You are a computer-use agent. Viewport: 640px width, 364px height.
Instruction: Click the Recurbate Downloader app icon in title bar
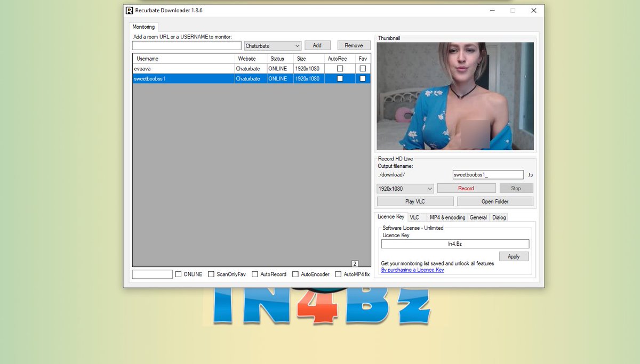(x=129, y=10)
